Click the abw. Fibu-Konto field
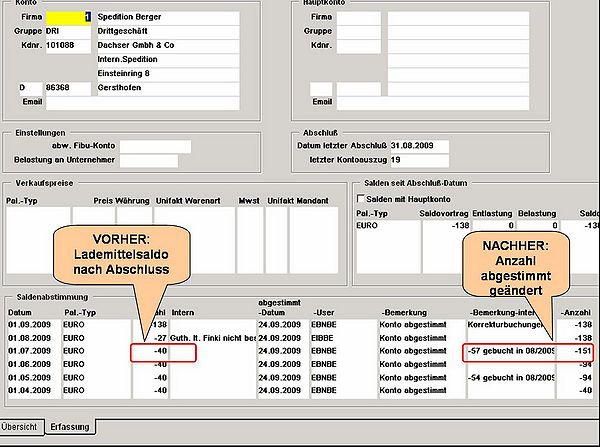Screen dimensions: 600x447 click(x=155, y=146)
